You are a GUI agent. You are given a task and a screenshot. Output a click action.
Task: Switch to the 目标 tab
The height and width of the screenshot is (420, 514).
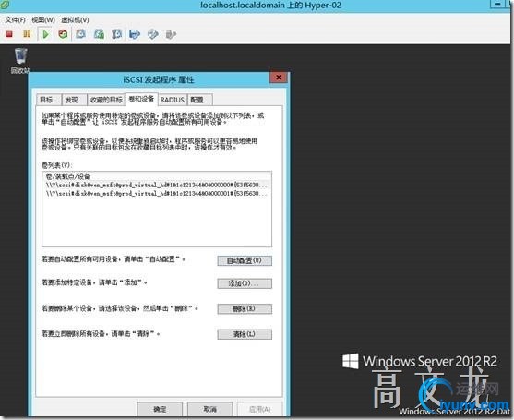point(49,100)
